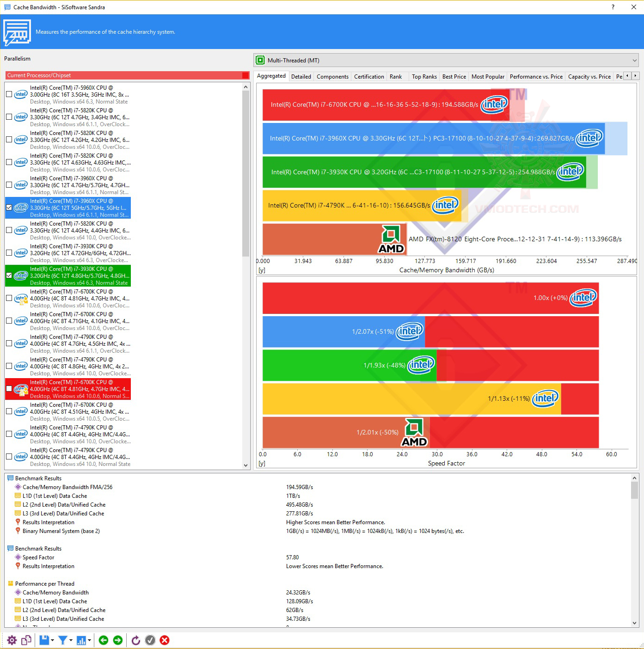Click the icon beside Cache/Memory Bandwidth FMA/256

(18, 487)
